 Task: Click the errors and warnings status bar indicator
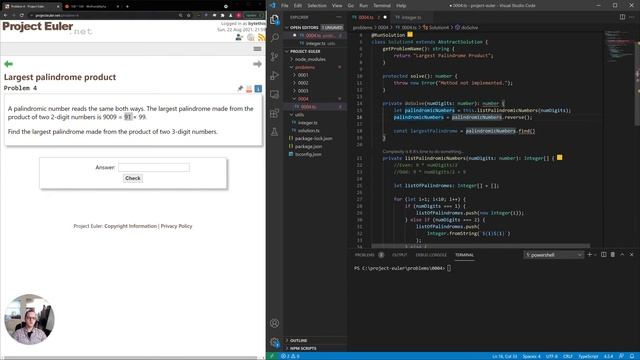290,356
